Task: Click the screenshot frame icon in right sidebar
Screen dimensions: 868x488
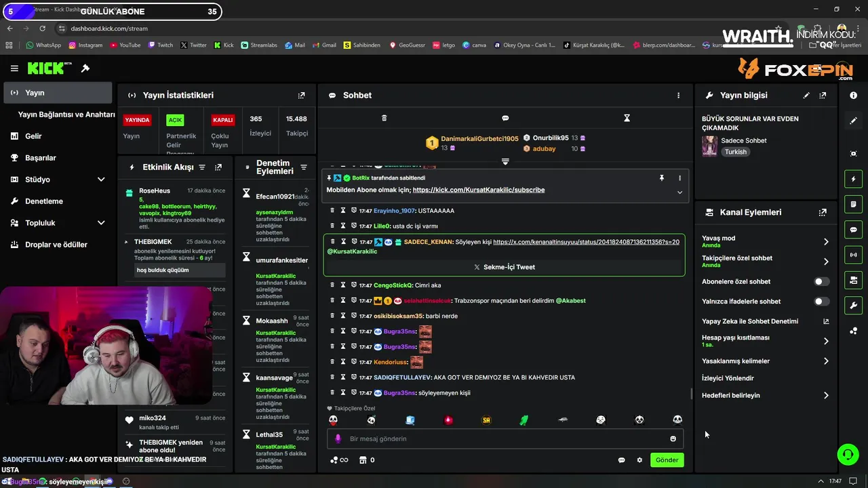Action: [853, 154]
